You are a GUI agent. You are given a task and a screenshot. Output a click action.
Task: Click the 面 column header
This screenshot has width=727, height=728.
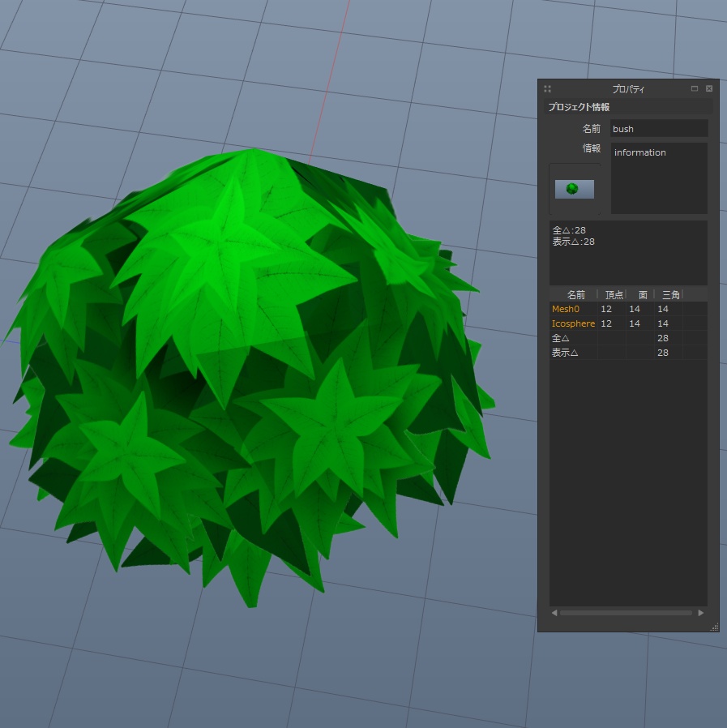coord(642,294)
